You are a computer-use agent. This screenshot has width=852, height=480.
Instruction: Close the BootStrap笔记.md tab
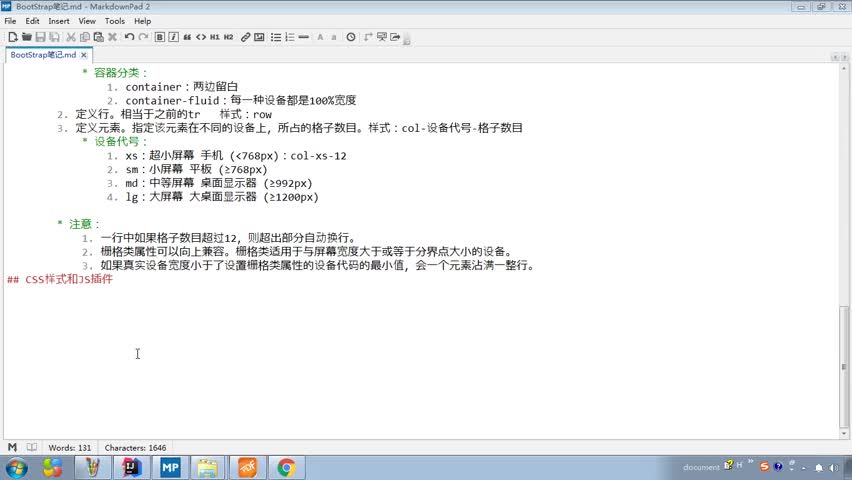(84, 55)
